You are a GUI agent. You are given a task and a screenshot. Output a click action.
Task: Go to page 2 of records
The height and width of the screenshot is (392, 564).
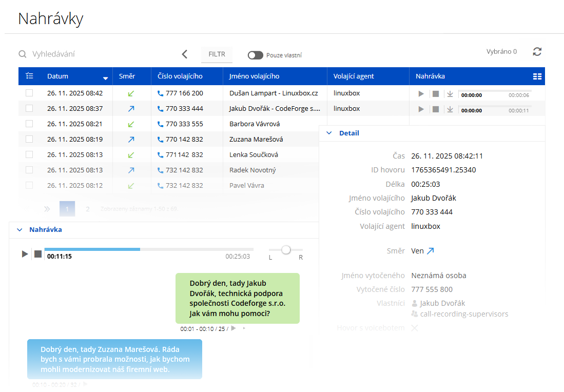click(x=88, y=209)
